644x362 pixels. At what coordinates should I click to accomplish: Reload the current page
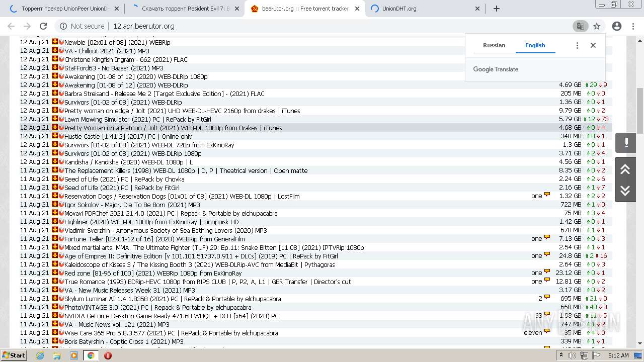tap(43, 26)
